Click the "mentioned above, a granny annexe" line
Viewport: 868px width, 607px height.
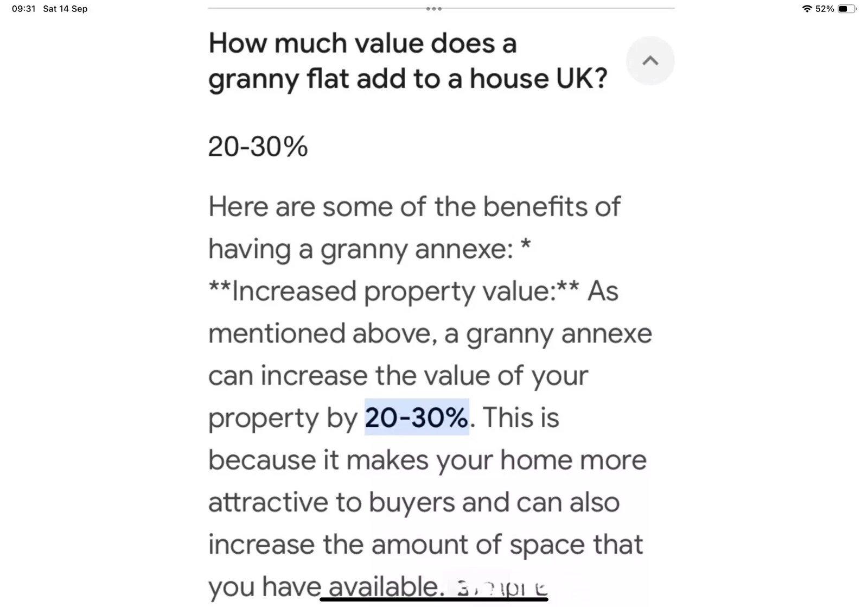pos(430,333)
